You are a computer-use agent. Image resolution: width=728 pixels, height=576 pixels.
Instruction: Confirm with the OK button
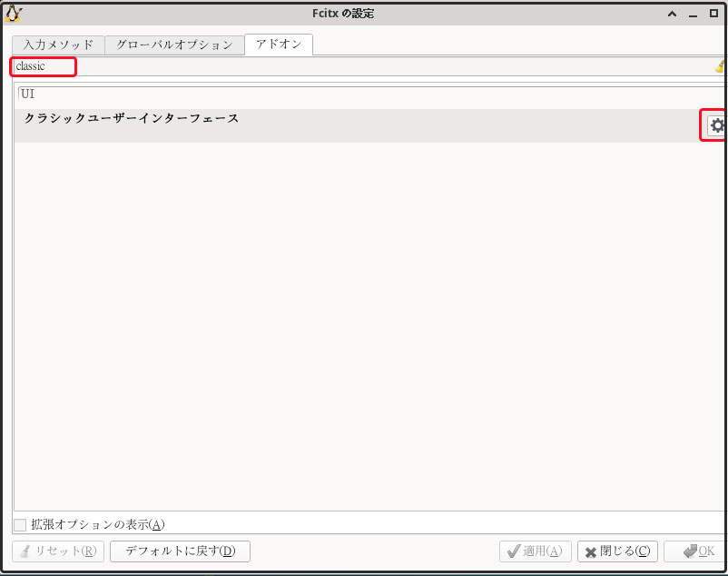[695, 551]
